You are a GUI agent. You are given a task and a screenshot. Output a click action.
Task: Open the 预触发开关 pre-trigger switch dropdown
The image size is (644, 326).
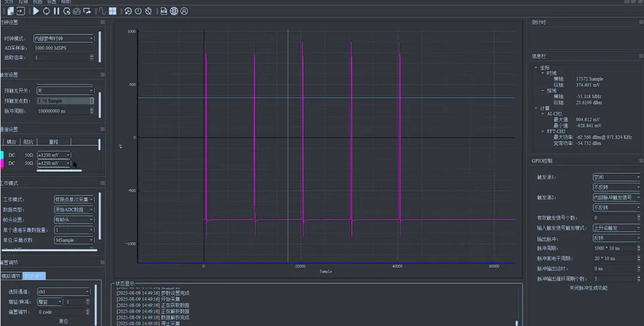pos(65,91)
